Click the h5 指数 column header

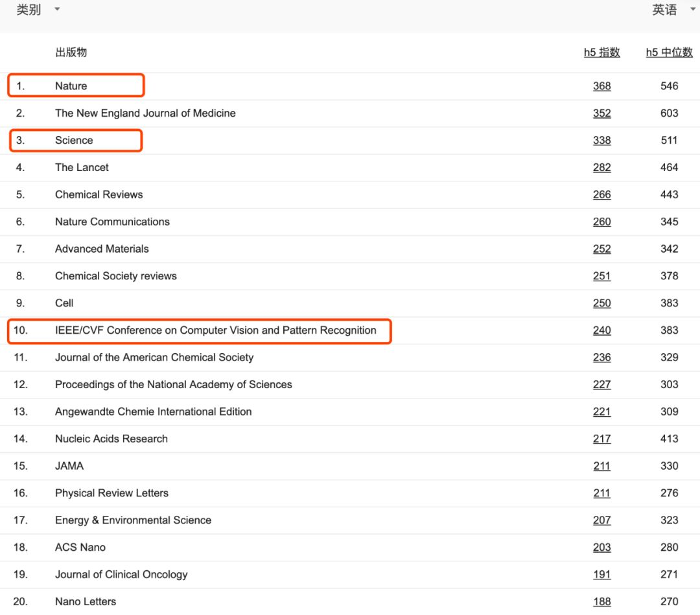tap(601, 52)
